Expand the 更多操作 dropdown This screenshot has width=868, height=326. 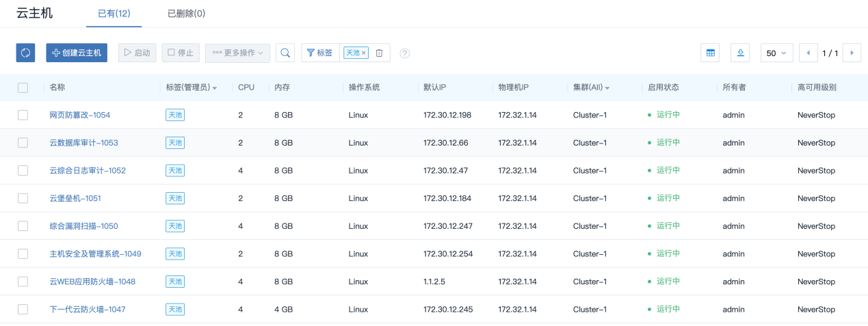[237, 53]
